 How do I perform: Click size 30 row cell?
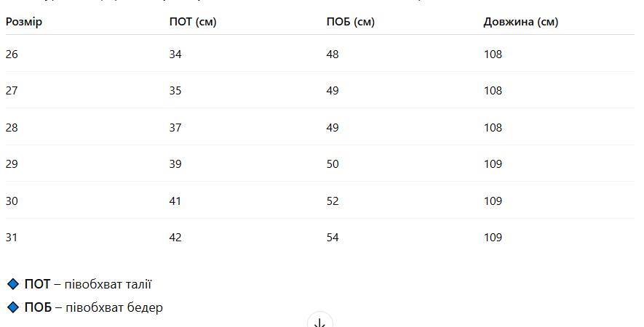coord(12,201)
